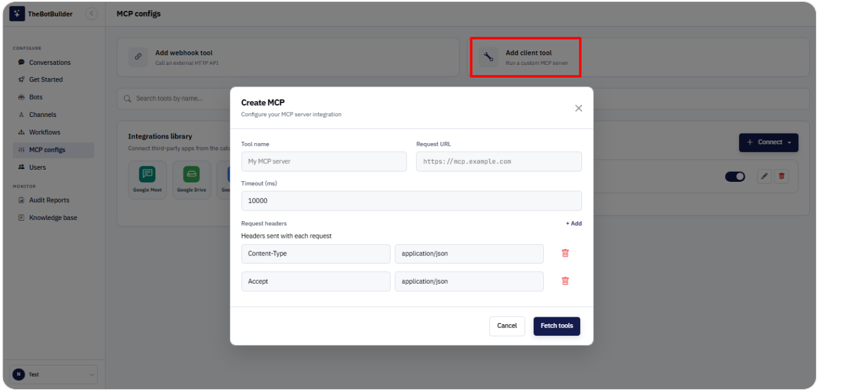Click the Timeout (ms) field
The image size is (868, 391).
(x=412, y=201)
